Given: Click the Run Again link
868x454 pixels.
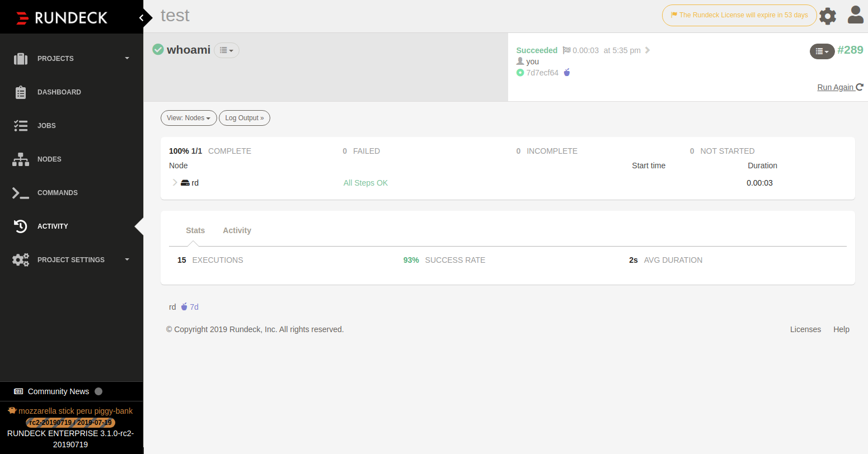Looking at the screenshot, I should click(x=836, y=87).
